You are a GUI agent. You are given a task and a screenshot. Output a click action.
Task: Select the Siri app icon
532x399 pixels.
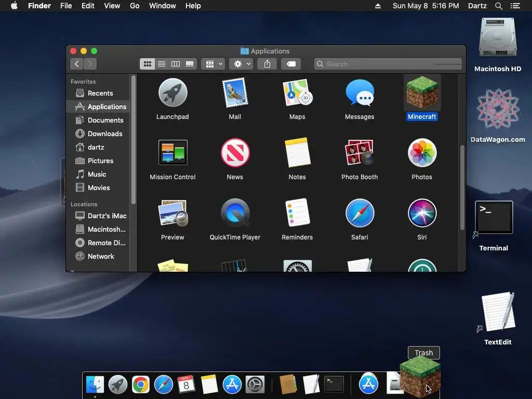click(x=422, y=213)
